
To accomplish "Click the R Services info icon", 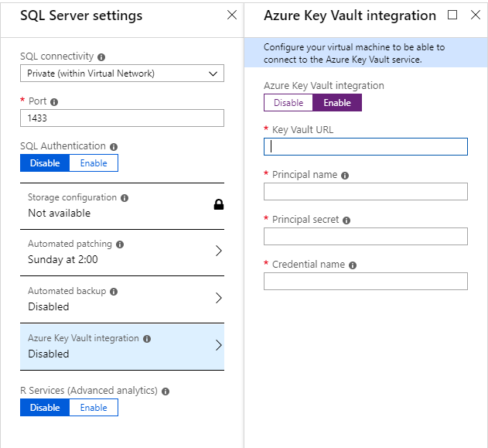I will point(166,392).
